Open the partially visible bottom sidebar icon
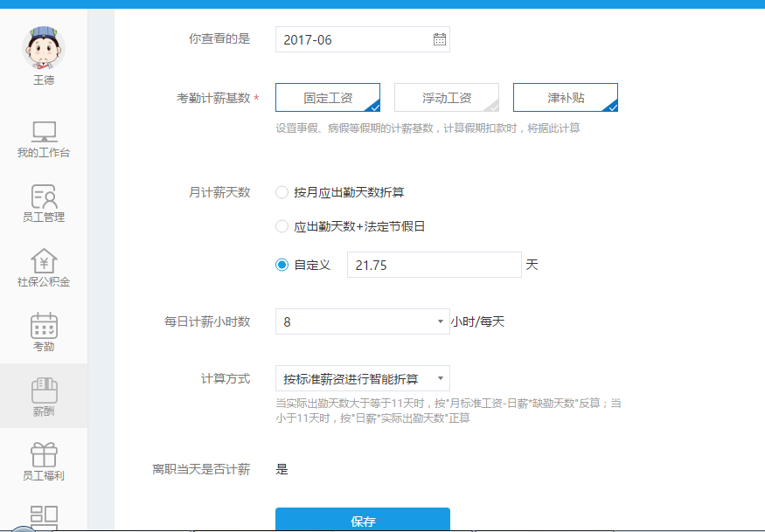 tap(44, 515)
